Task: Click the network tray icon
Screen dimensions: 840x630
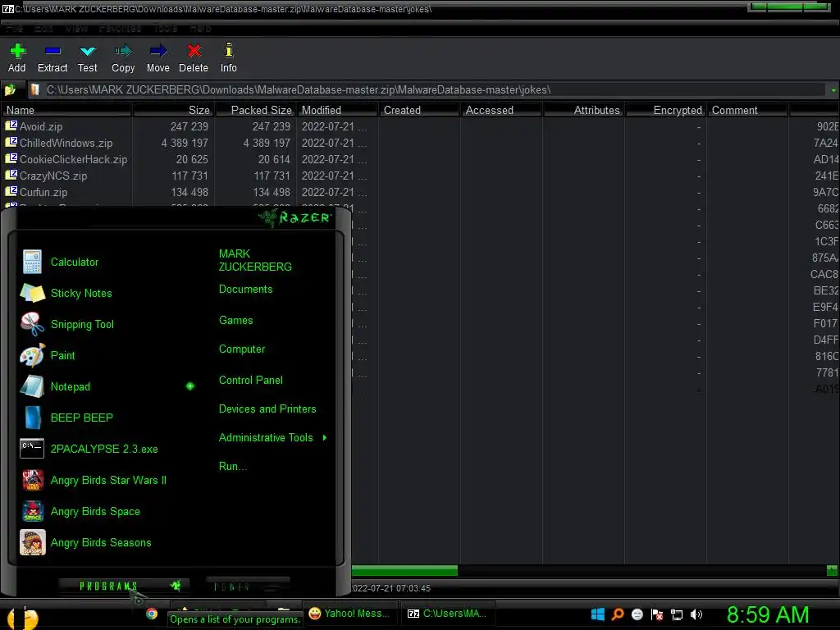Action: (677, 614)
